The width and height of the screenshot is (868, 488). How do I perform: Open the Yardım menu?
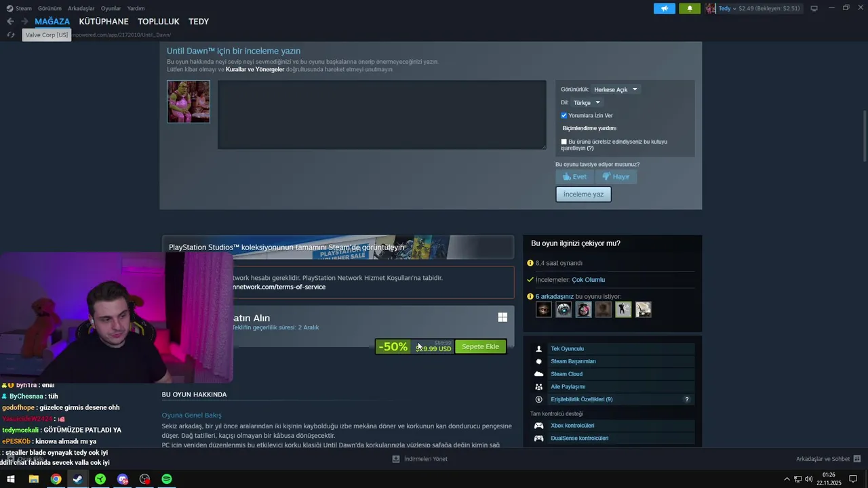click(x=136, y=8)
